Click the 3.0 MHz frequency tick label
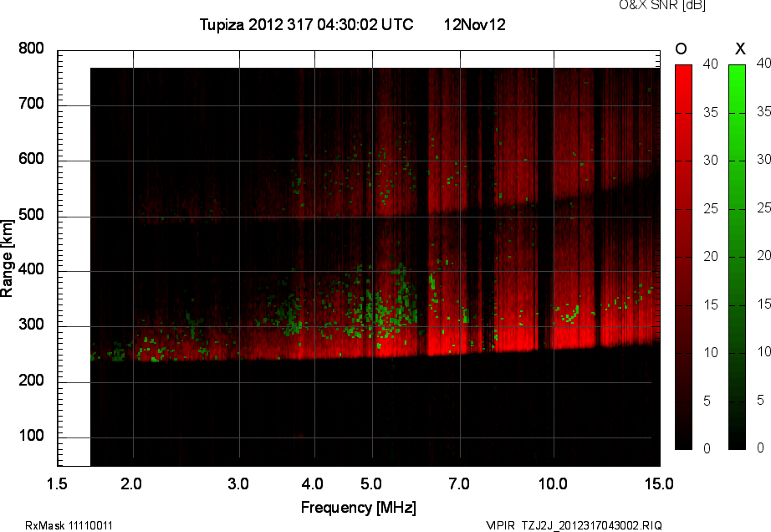The image size is (771, 532). click(x=239, y=483)
